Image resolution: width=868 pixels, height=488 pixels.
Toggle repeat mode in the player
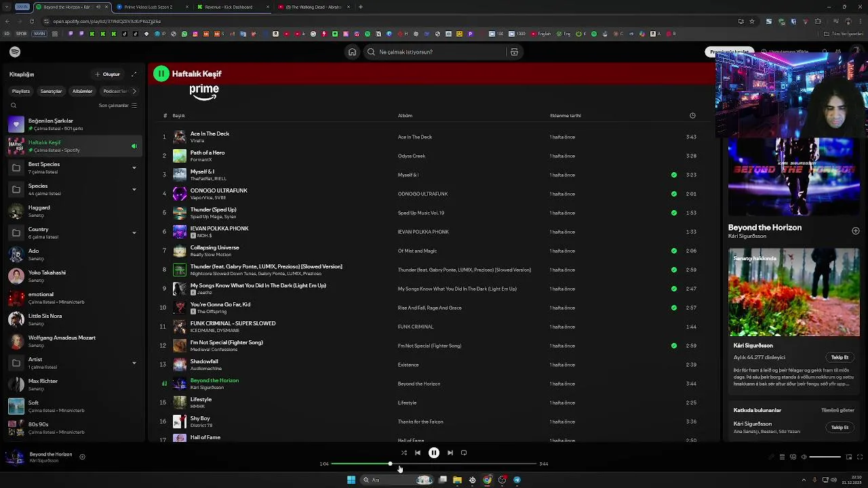click(x=464, y=453)
